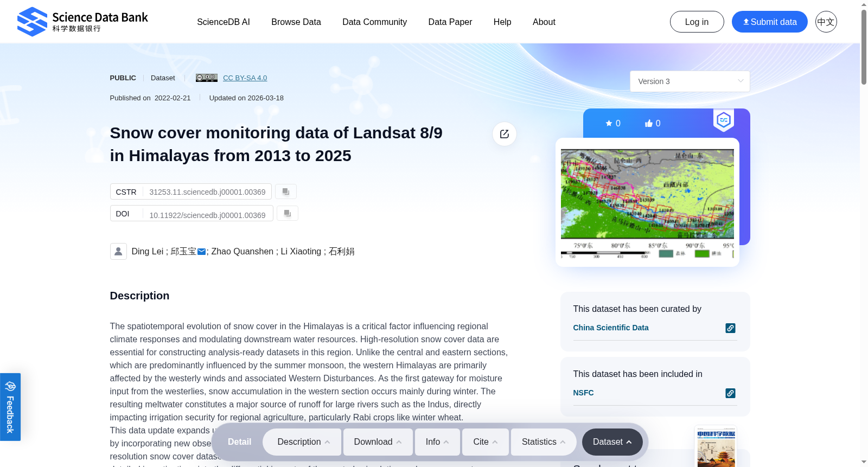
Task: Open the CC BY-SA 4.0 license link
Action: pos(245,78)
